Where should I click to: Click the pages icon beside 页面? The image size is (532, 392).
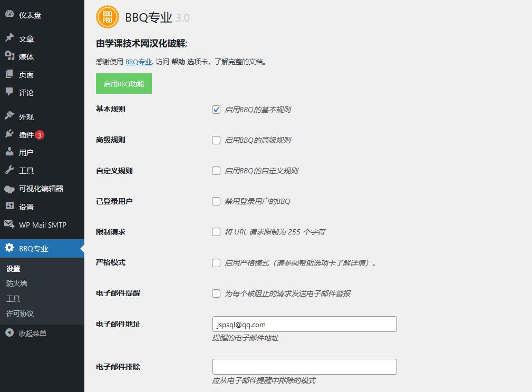coord(9,74)
